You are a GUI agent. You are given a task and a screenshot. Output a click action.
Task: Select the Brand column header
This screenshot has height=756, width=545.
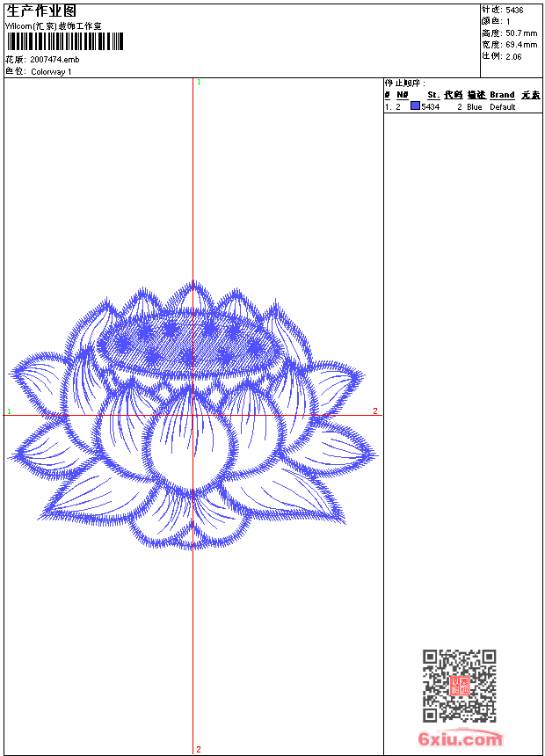click(502, 95)
